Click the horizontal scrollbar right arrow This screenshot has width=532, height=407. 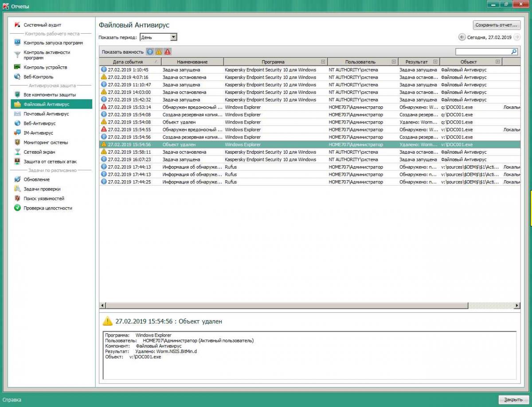pos(517,306)
